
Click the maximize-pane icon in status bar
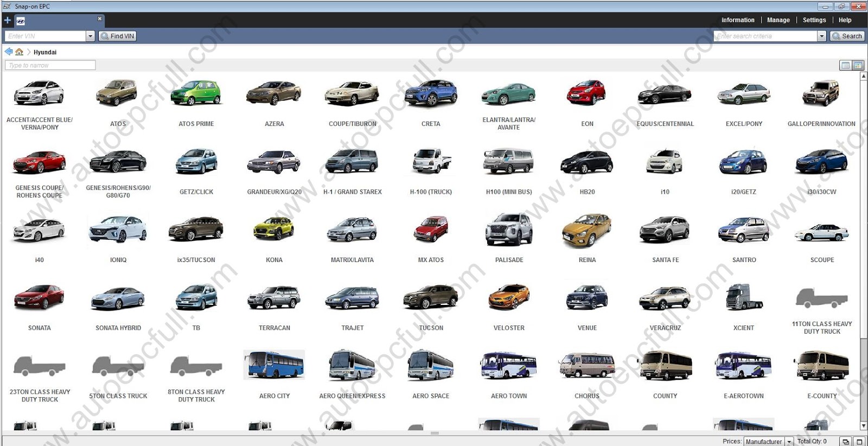(859, 442)
